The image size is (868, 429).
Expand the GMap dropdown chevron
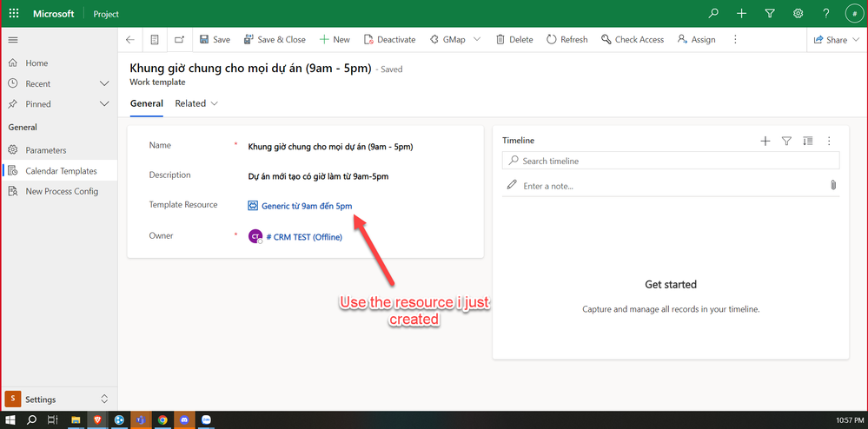click(477, 40)
